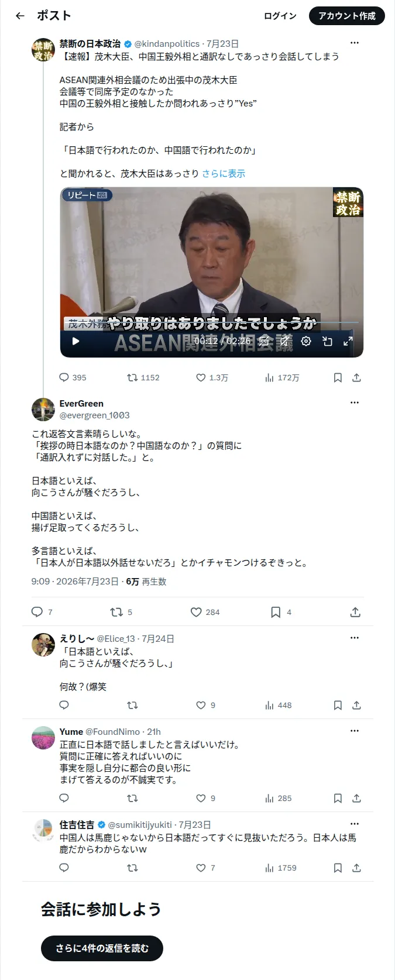
Task: Play the video of 茂木大臣
Action: (x=75, y=341)
